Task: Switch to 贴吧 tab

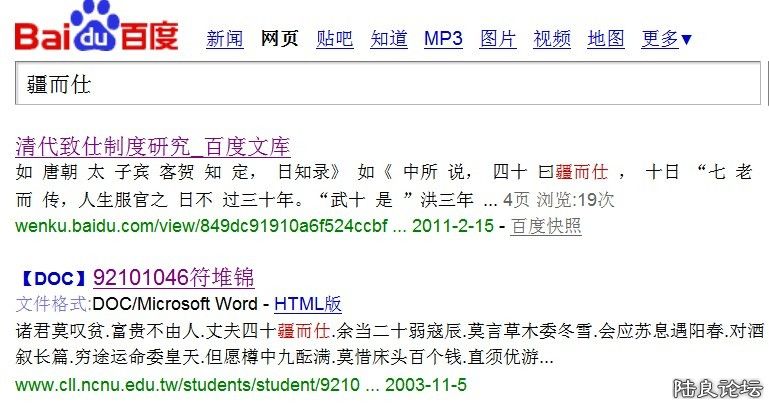Action: (x=334, y=39)
